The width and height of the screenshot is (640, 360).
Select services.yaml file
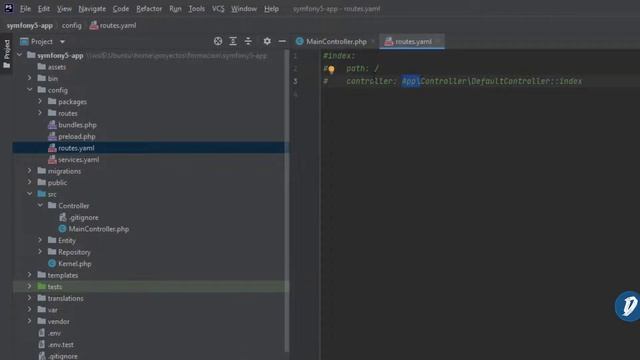pos(73,160)
